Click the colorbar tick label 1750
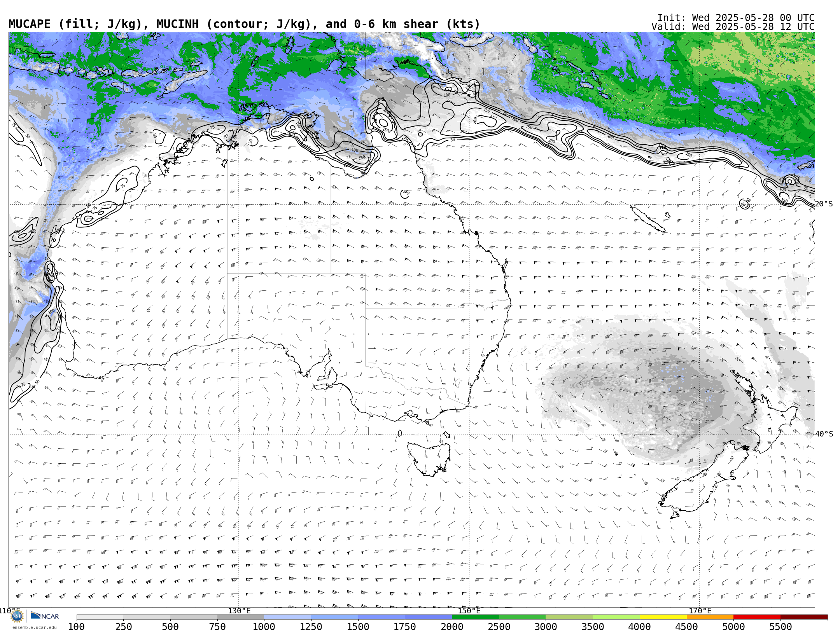The width and height of the screenshot is (840, 632). (x=405, y=627)
